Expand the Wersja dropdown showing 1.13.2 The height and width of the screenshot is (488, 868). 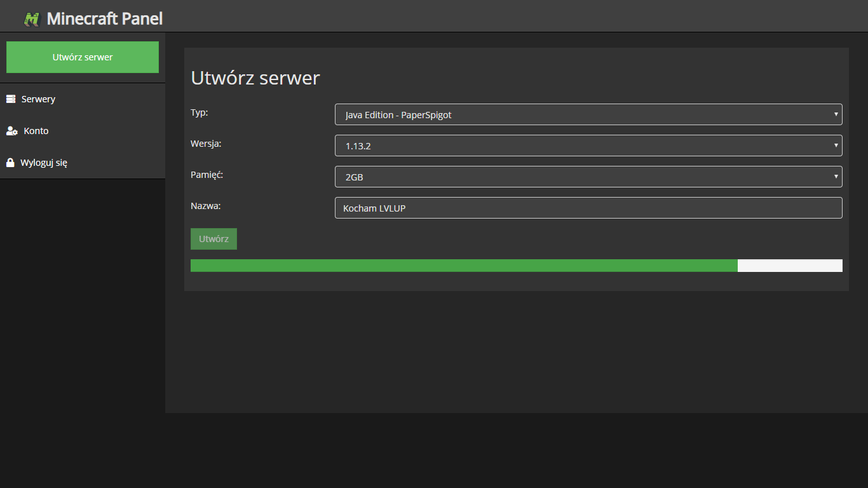click(x=572, y=146)
